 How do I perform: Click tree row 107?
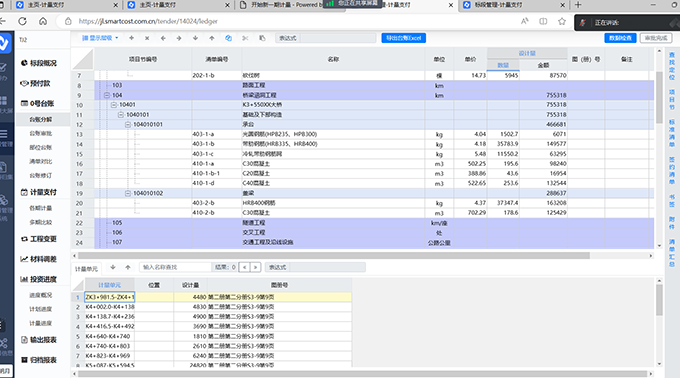point(374,242)
